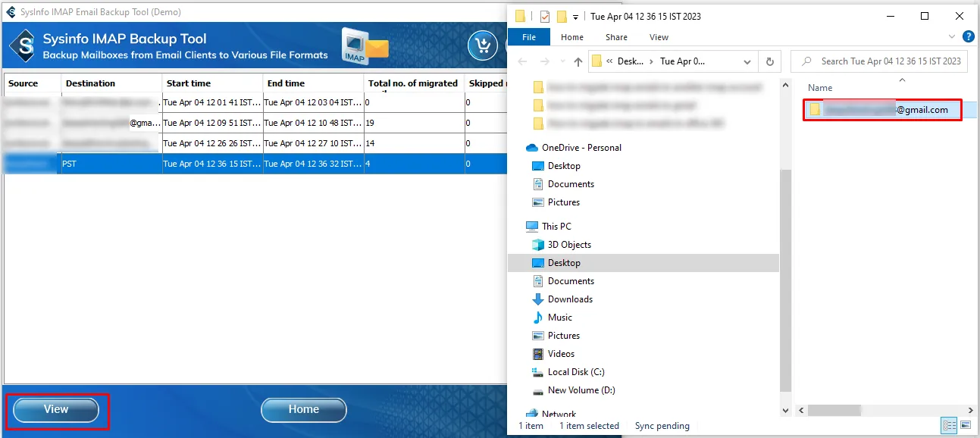Switch to the large thumbnails view toggle
980x438 pixels.
pyautogui.click(x=965, y=426)
